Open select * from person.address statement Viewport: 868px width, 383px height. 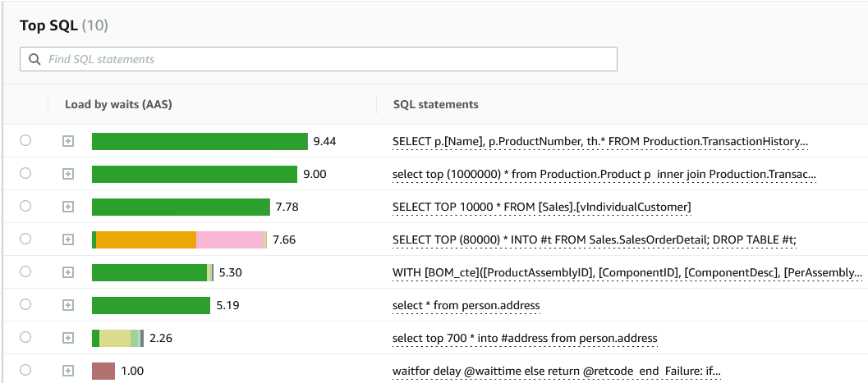point(466,305)
